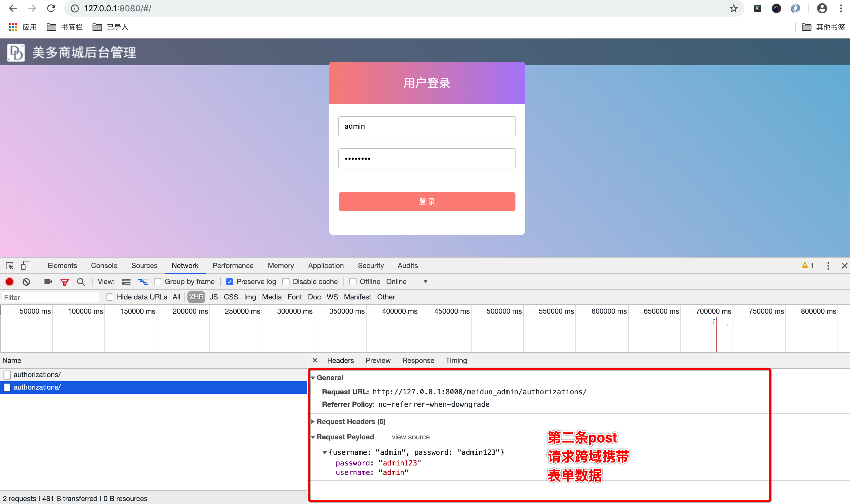The height and width of the screenshot is (504, 850).
Task: Reload the page
Action: (51, 8)
